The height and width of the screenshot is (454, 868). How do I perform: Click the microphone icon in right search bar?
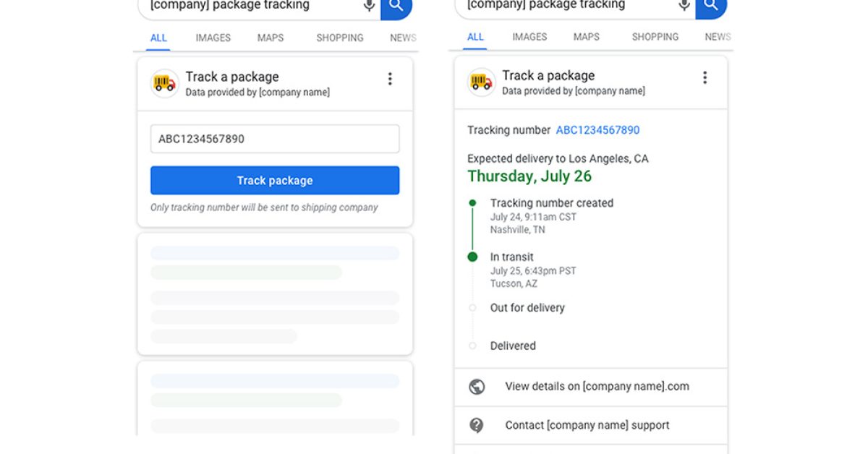(x=684, y=6)
